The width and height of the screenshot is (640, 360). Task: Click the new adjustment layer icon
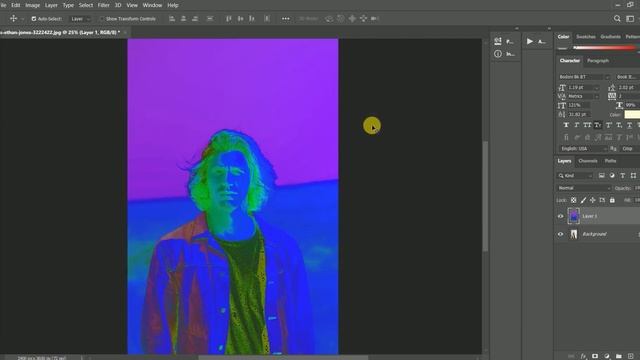pos(607,356)
